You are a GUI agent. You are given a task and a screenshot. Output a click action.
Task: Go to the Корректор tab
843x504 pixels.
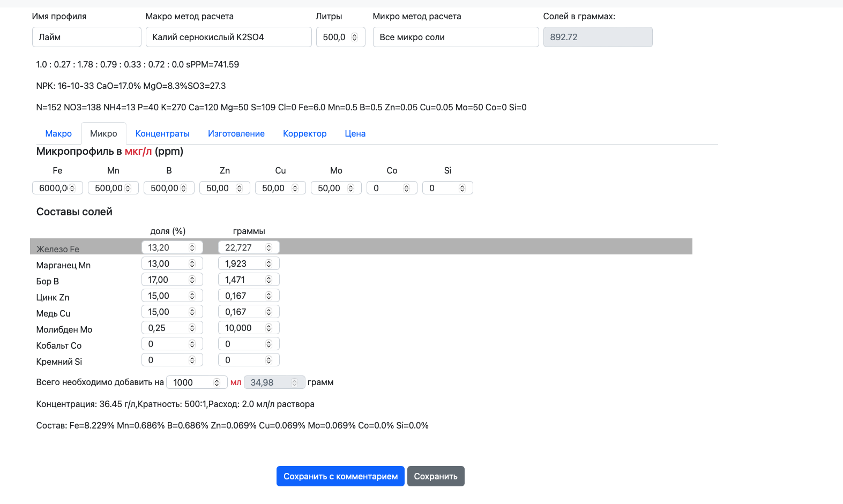pos(304,133)
